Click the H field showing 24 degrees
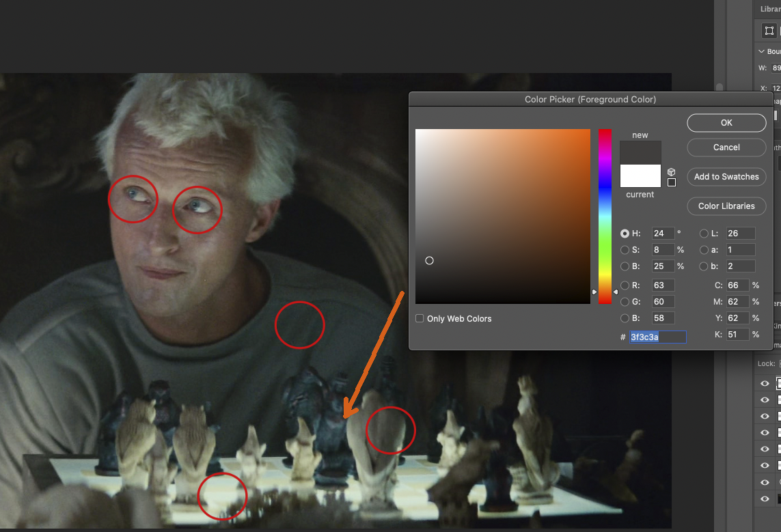781x532 pixels. [663, 234]
